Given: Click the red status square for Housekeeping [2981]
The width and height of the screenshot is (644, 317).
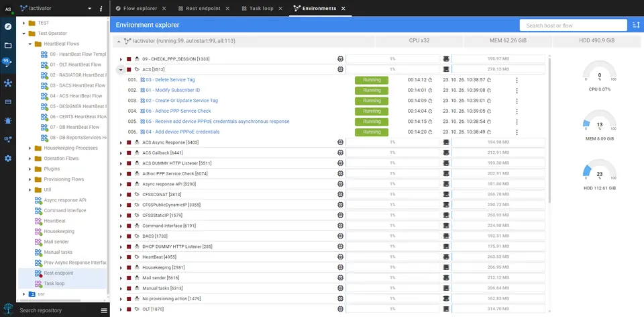Looking at the screenshot, I should coord(129,267).
